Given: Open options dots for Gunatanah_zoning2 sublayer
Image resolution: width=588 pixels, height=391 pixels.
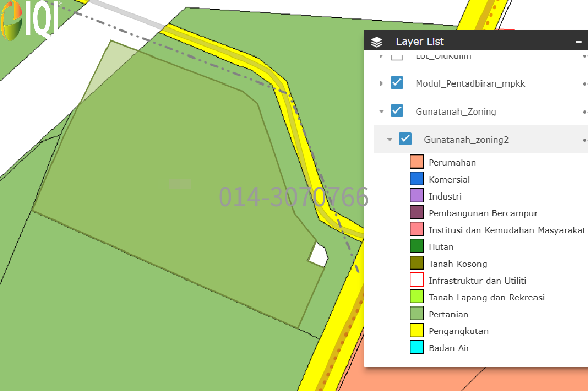Looking at the screenshot, I should 585,139.
